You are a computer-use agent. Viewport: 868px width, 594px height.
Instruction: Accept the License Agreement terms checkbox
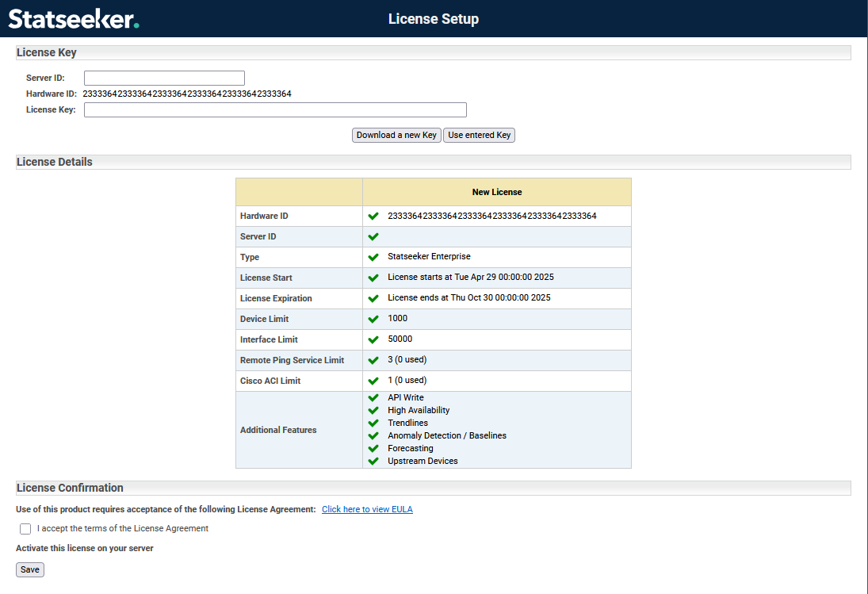click(x=25, y=529)
